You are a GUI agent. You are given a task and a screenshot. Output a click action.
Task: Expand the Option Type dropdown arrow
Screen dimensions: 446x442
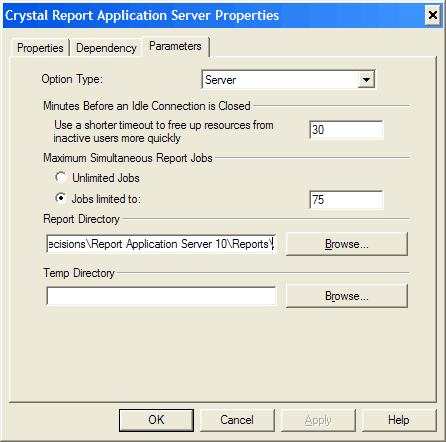click(x=366, y=80)
